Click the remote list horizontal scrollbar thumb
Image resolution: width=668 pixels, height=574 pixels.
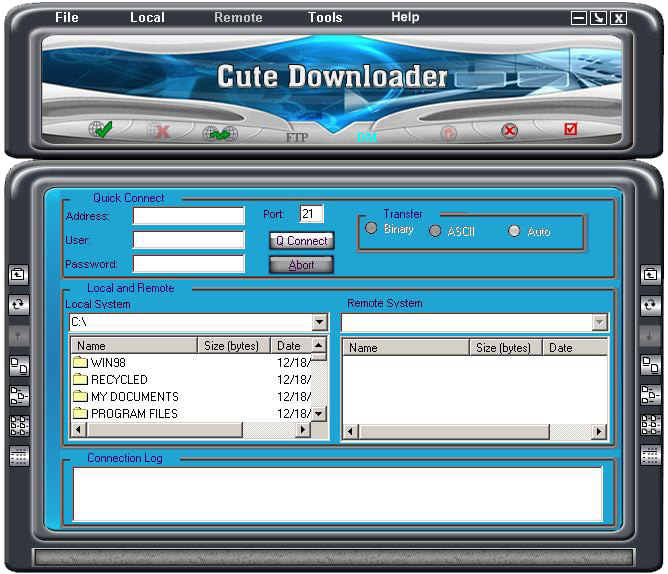tap(454, 432)
